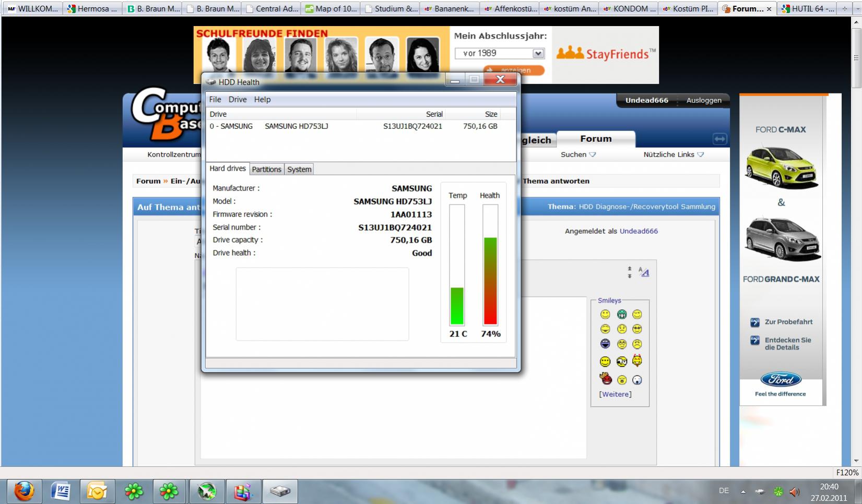The height and width of the screenshot is (504, 862).
Task: Insert the one-eyed patch smiley
Action: 622,362
